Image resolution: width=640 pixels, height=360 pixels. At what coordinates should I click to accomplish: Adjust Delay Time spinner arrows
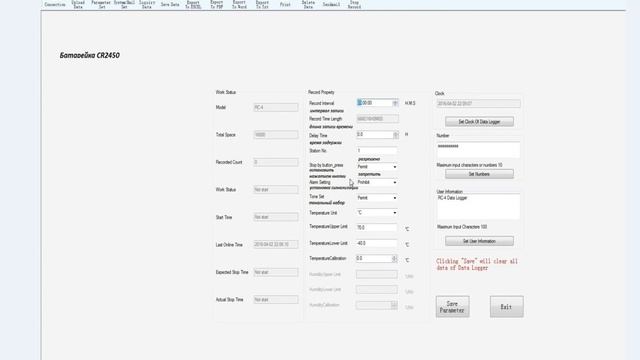tap(395, 135)
